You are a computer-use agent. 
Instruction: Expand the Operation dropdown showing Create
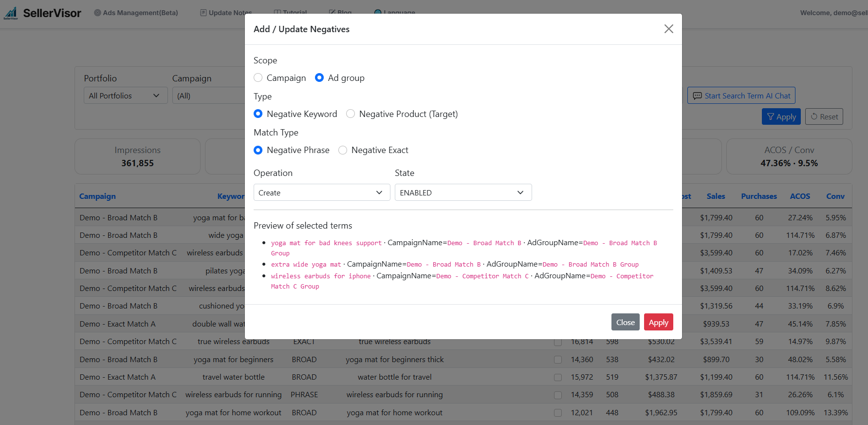coord(321,193)
